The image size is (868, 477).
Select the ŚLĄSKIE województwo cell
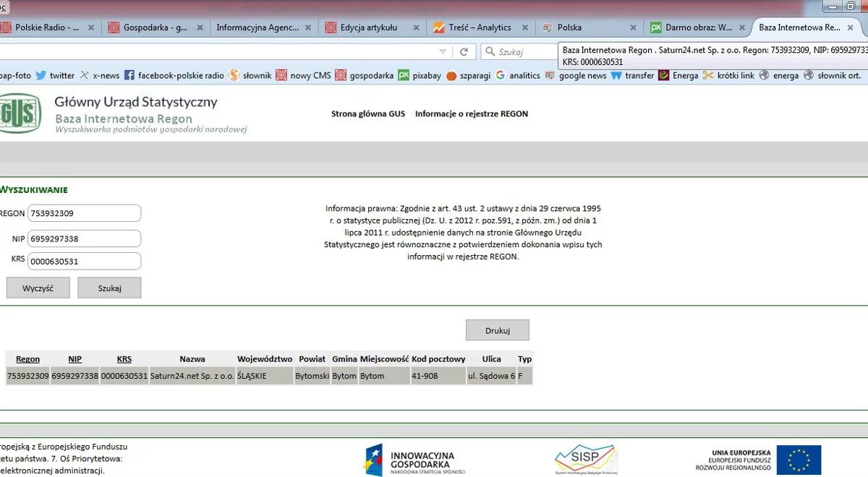[265, 376]
